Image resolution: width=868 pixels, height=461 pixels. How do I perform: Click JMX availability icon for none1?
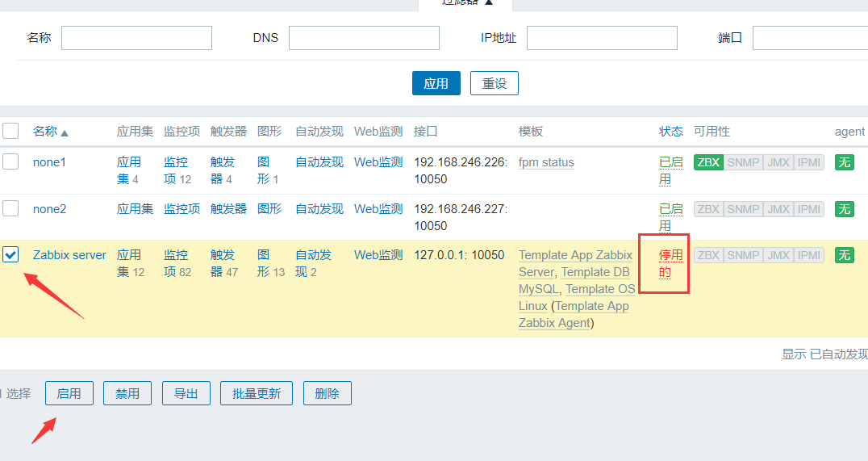pyautogui.click(x=778, y=162)
